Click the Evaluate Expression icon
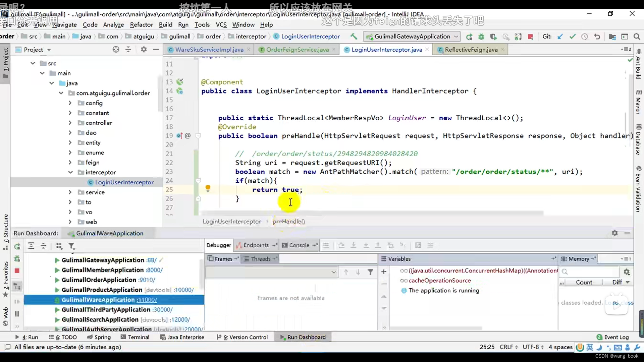The image size is (644, 362). [x=418, y=245]
